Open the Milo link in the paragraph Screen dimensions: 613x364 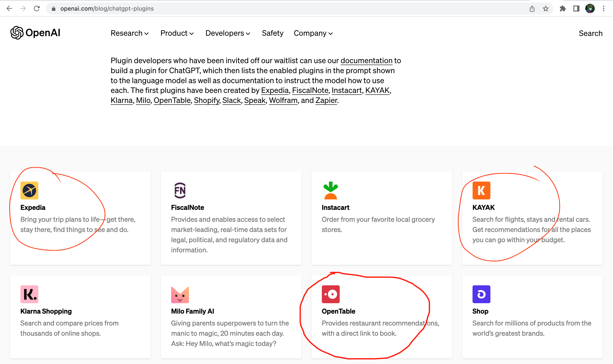pyautogui.click(x=143, y=100)
